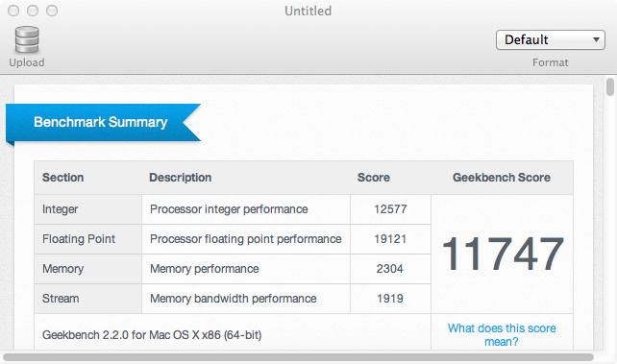617x364 pixels.
Task: Select the Integer section row
Action: click(233, 209)
